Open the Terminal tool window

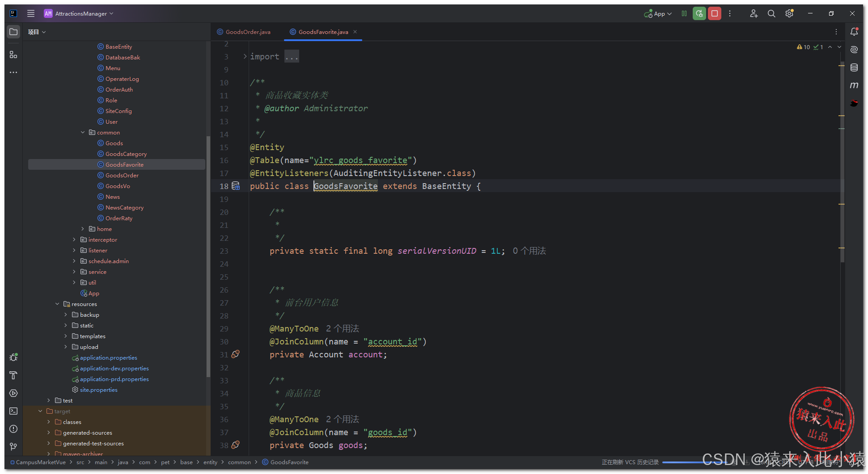(x=13, y=411)
